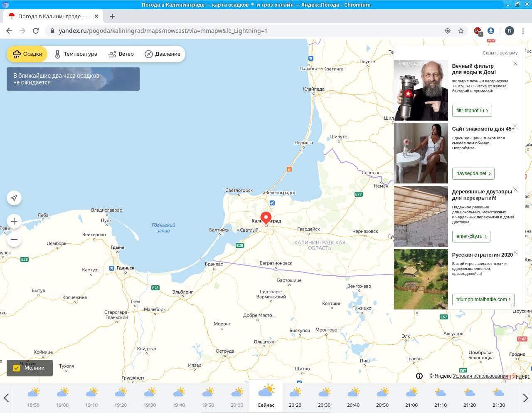Click the Palanga airport icon on map
This screenshot has height=413, width=532.
click(x=310, y=58)
